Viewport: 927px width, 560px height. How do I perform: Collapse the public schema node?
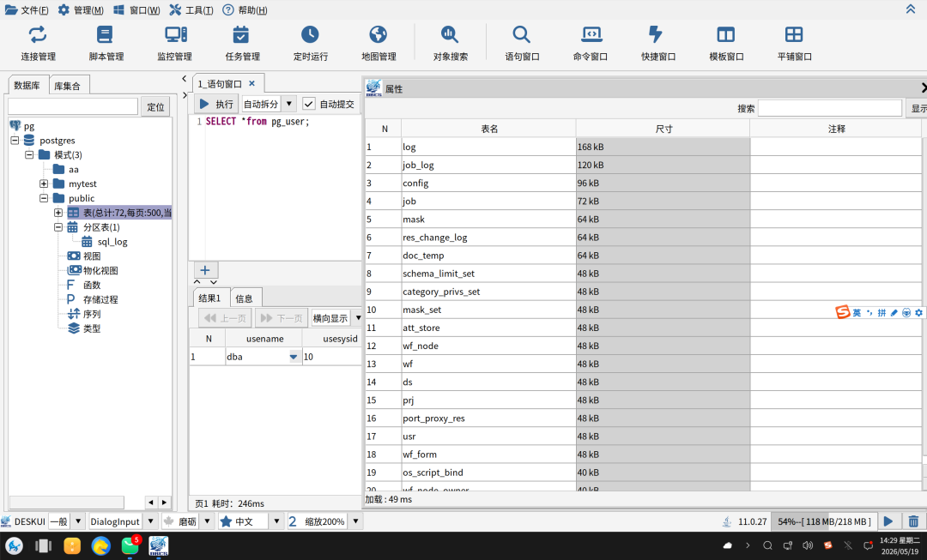pos(44,198)
